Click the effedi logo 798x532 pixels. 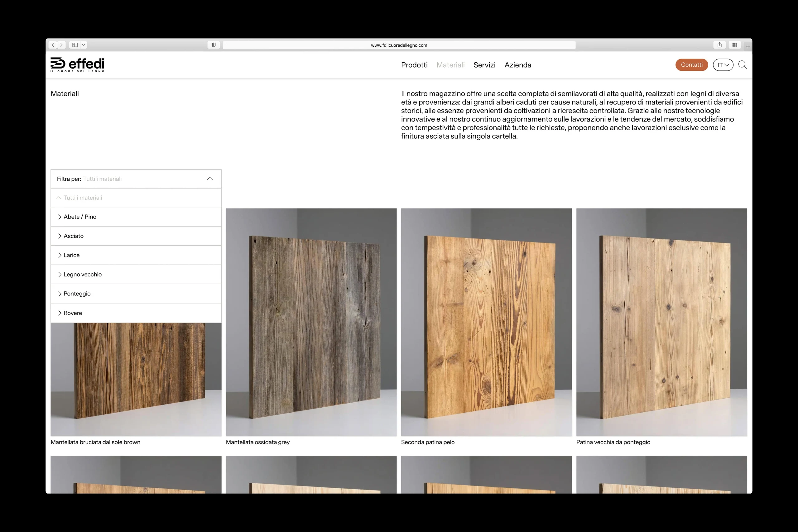point(77,65)
